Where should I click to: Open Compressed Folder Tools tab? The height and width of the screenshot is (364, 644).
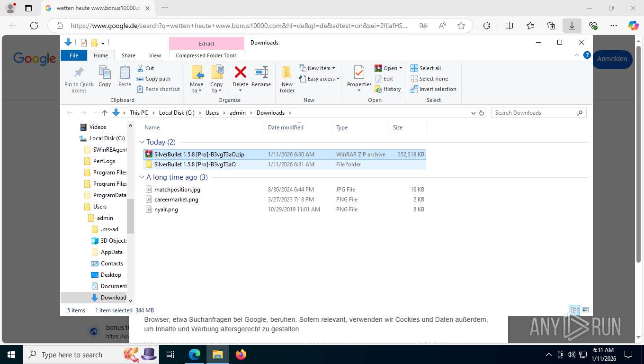coord(206,55)
